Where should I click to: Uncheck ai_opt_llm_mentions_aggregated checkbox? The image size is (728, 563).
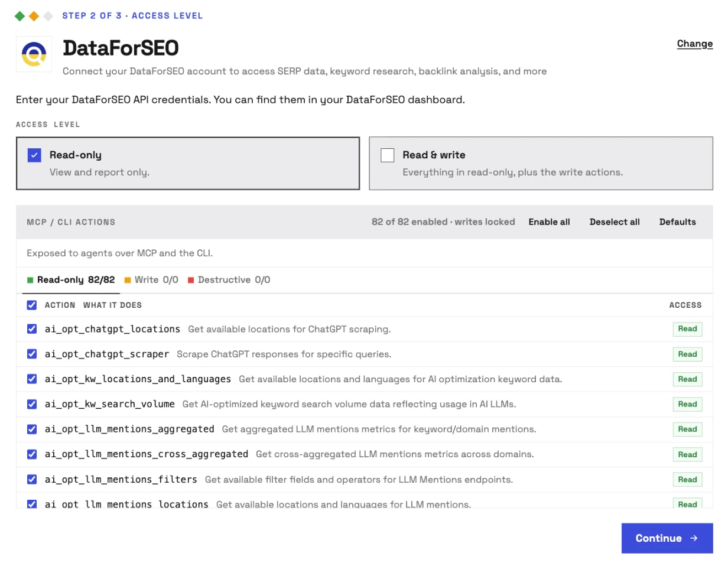pyautogui.click(x=32, y=429)
